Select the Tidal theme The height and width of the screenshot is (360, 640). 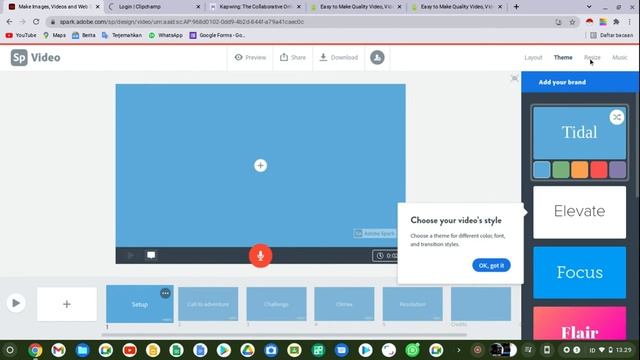[579, 133]
